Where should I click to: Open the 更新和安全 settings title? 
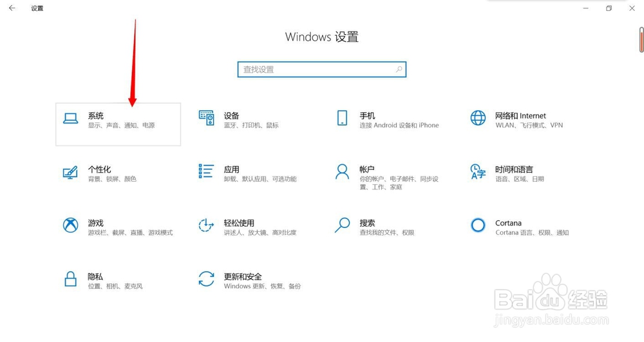(243, 277)
